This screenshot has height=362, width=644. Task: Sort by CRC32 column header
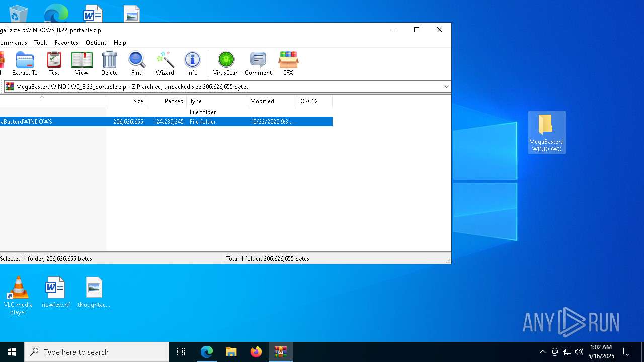(314, 101)
